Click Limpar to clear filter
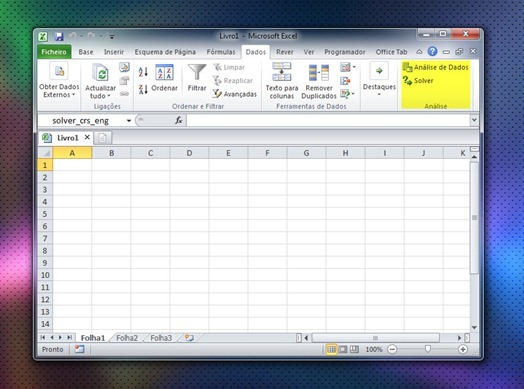The image size is (524, 389). 229,68
